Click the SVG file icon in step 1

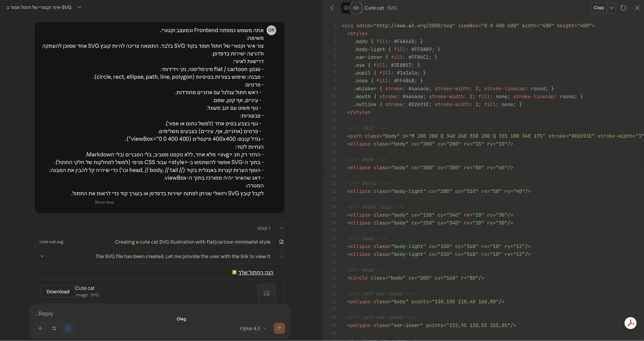281,242
